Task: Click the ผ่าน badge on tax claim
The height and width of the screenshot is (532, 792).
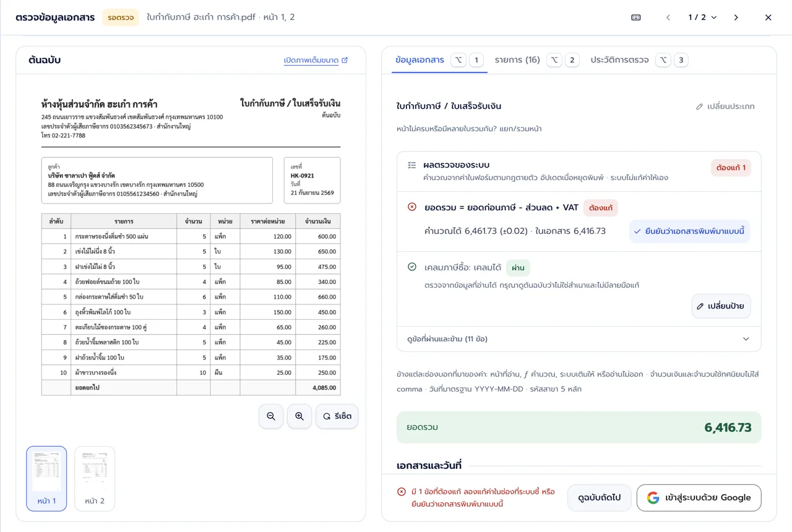Action: [x=518, y=268]
